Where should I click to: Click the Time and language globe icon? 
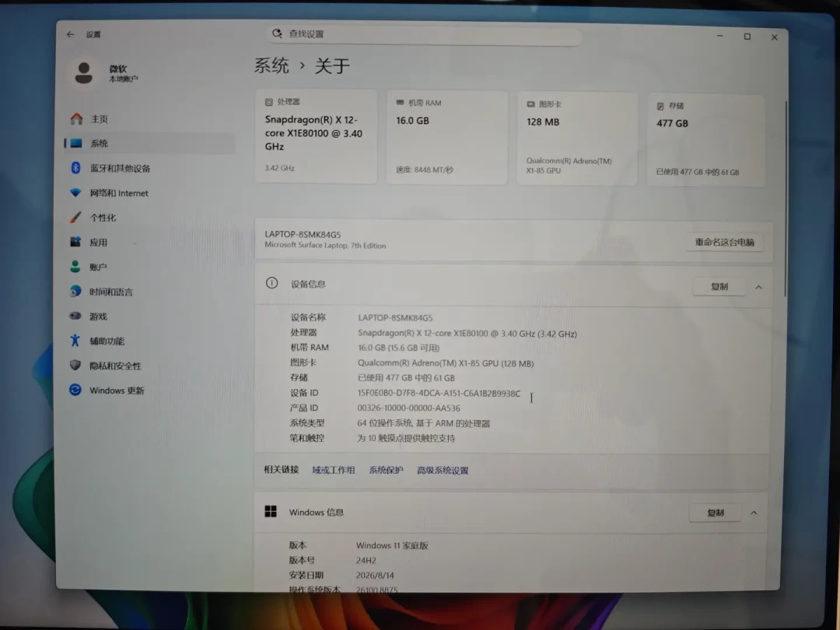(75, 291)
